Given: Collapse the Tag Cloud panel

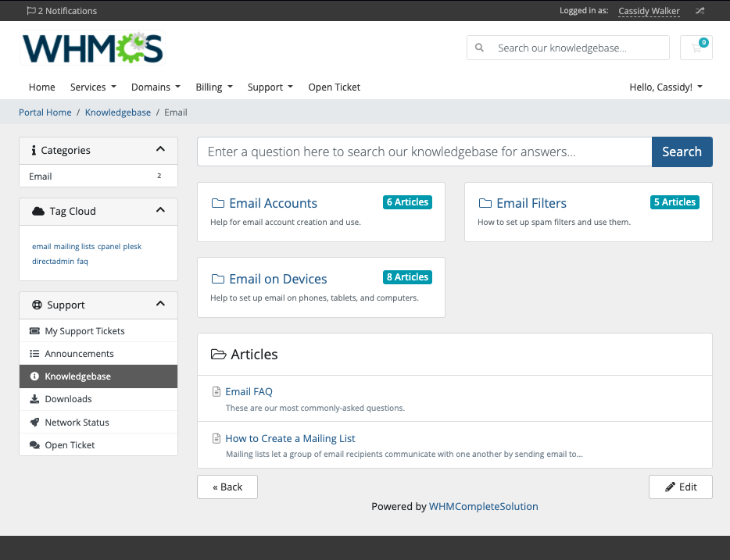Looking at the screenshot, I should pyautogui.click(x=161, y=210).
